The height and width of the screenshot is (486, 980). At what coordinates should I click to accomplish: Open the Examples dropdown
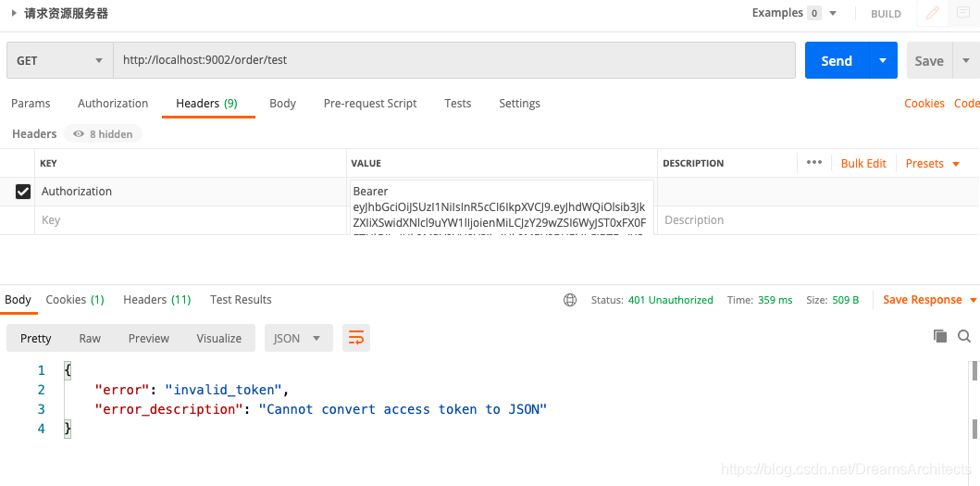794,13
